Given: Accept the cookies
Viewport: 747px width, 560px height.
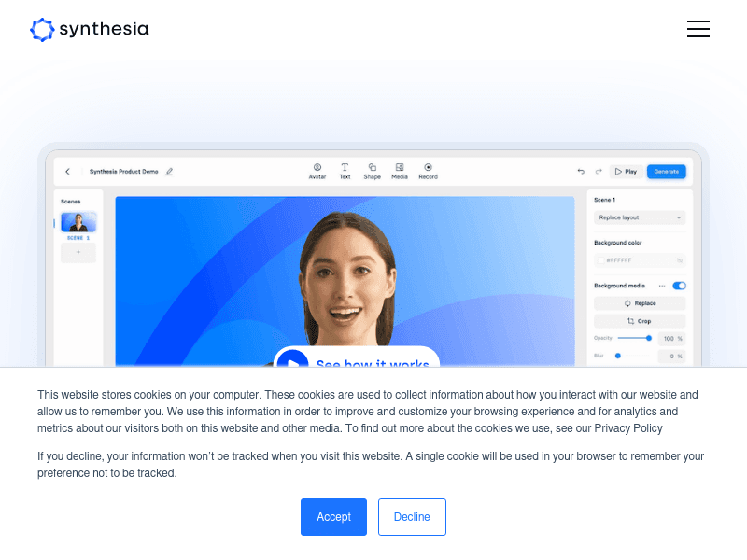Looking at the screenshot, I should [333, 517].
